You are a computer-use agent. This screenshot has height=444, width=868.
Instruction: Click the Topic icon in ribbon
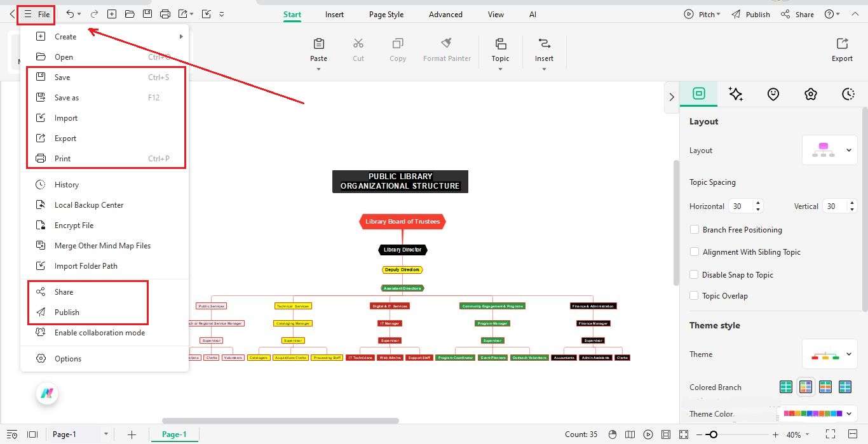(501, 43)
